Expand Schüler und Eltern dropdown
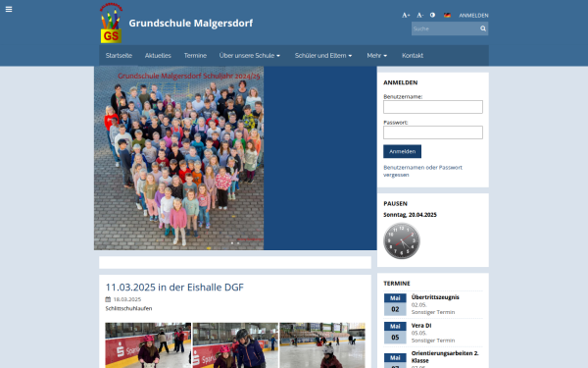The height and width of the screenshot is (368, 588). pyautogui.click(x=322, y=56)
